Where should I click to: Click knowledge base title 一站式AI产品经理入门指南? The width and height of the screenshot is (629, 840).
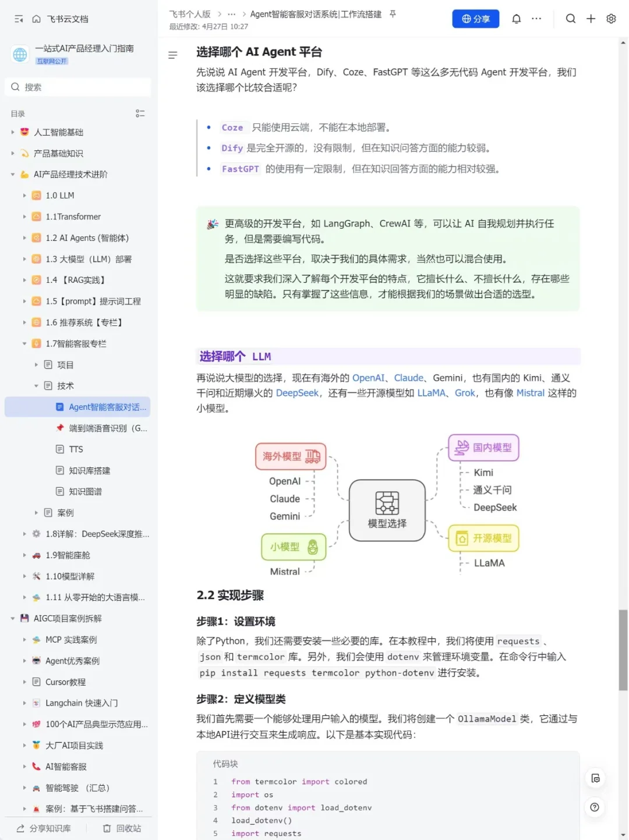[x=84, y=48]
